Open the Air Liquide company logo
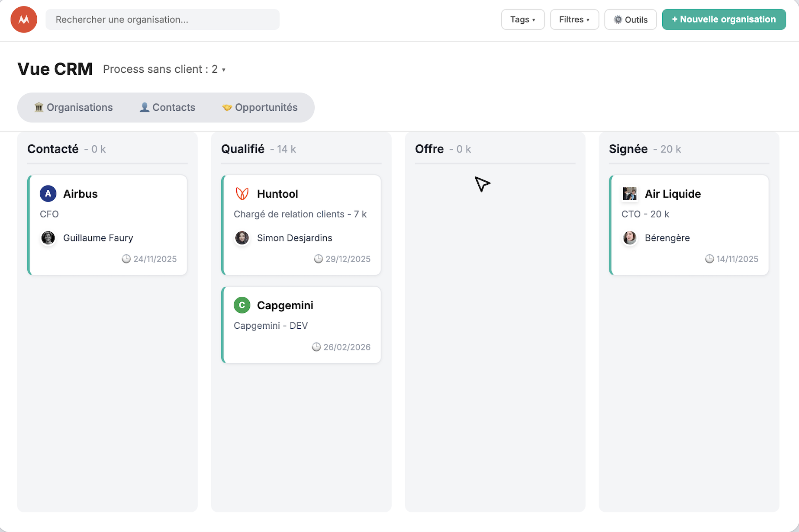799x532 pixels. tap(630, 194)
